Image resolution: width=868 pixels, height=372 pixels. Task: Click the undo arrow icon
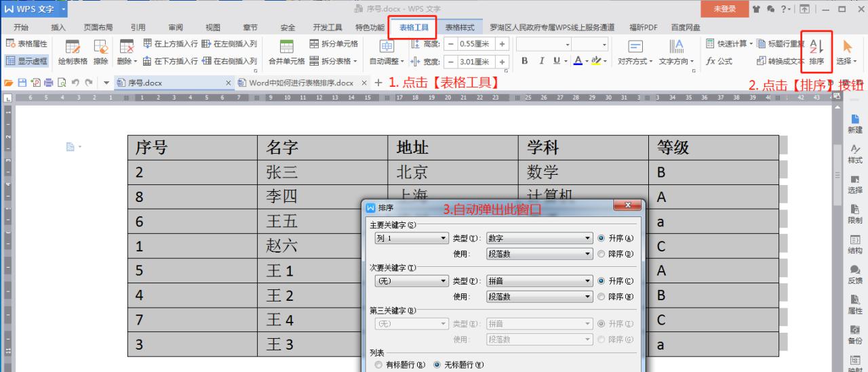coord(75,83)
